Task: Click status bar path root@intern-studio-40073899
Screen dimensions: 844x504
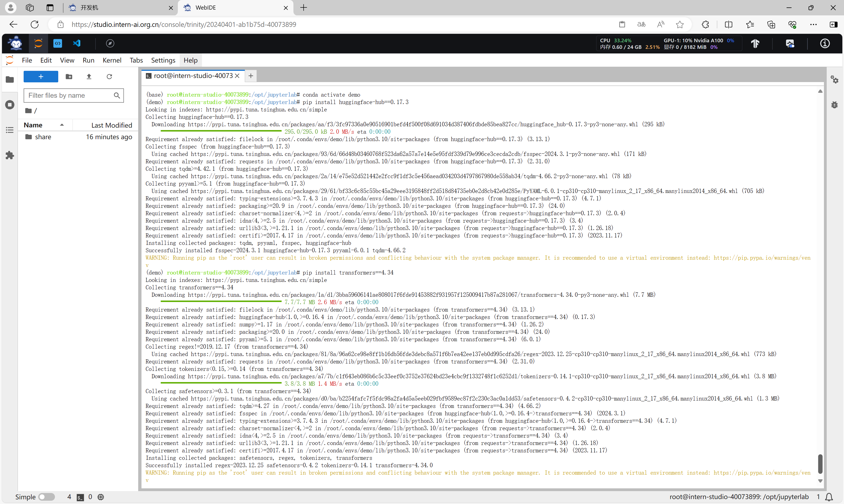Action: point(739,497)
